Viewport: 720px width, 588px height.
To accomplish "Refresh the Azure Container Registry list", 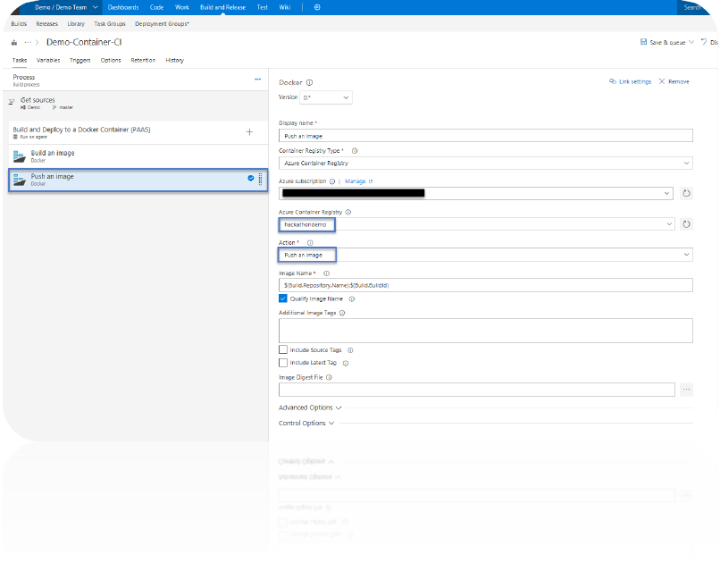I will pos(686,224).
